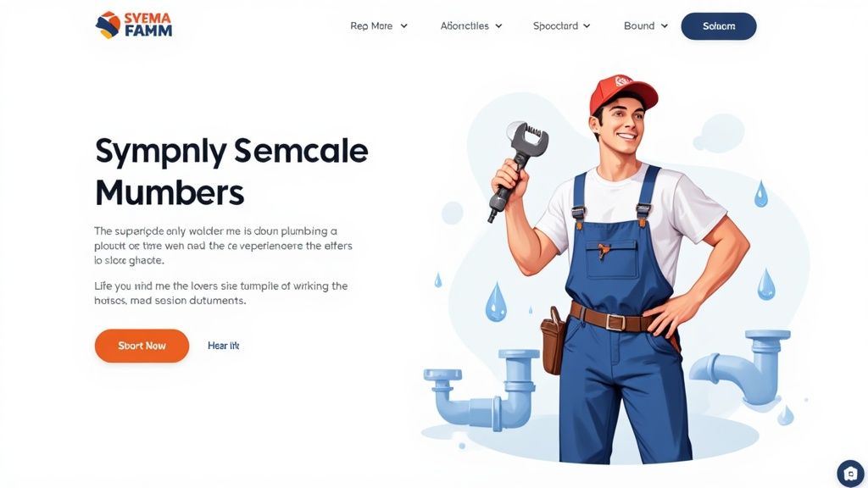
Task: Expand the Rep More dropdown chevron
Action: tap(404, 26)
